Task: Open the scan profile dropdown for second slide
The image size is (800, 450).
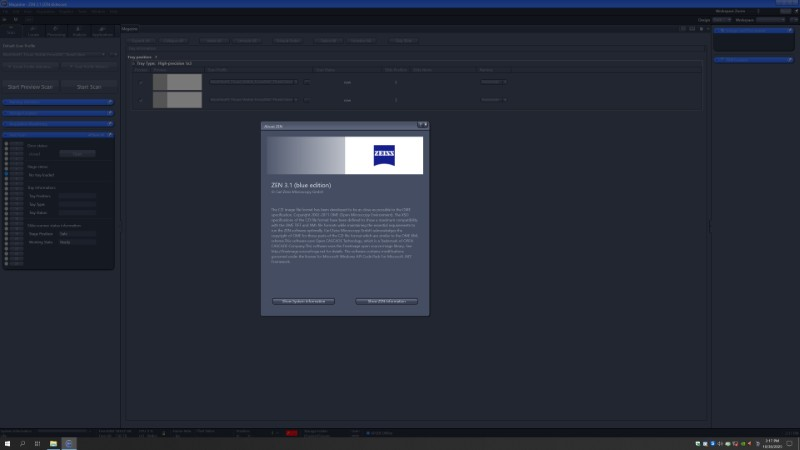Action: (x=295, y=100)
